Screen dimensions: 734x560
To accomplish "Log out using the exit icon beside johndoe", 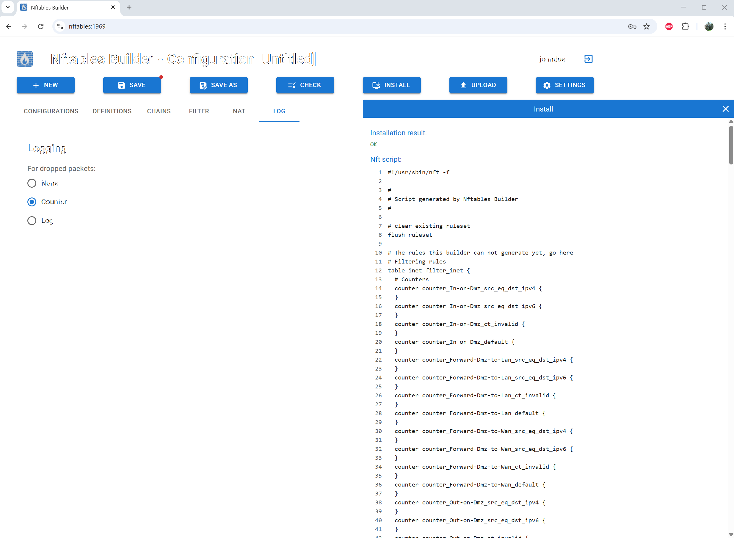I will (588, 59).
